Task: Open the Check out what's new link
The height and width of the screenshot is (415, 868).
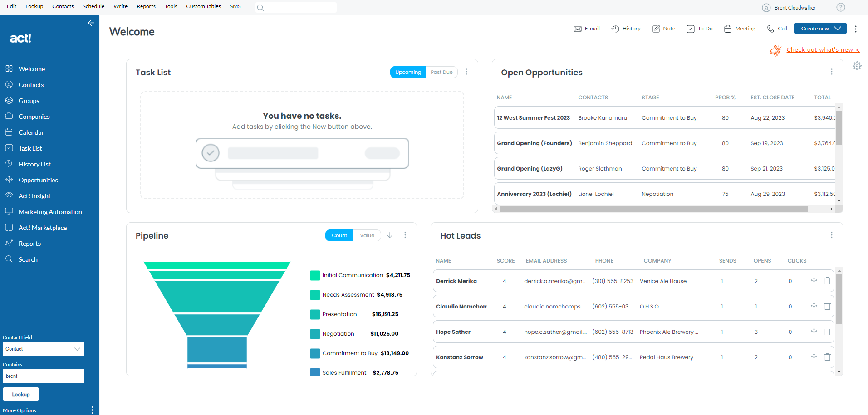Action: coord(823,50)
